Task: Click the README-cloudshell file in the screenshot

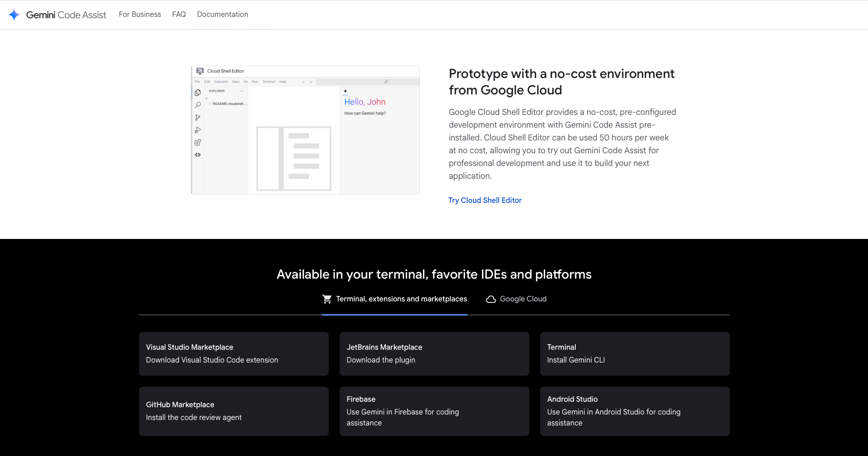Action: 229,104
